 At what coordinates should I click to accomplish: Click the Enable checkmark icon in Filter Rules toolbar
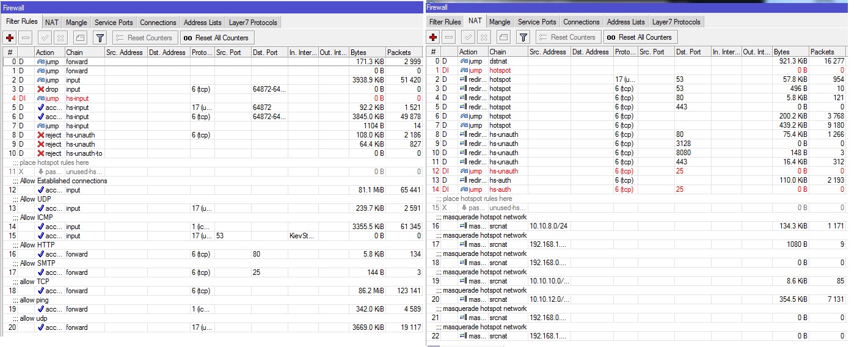pyautogui.click(x=45, y=38)
